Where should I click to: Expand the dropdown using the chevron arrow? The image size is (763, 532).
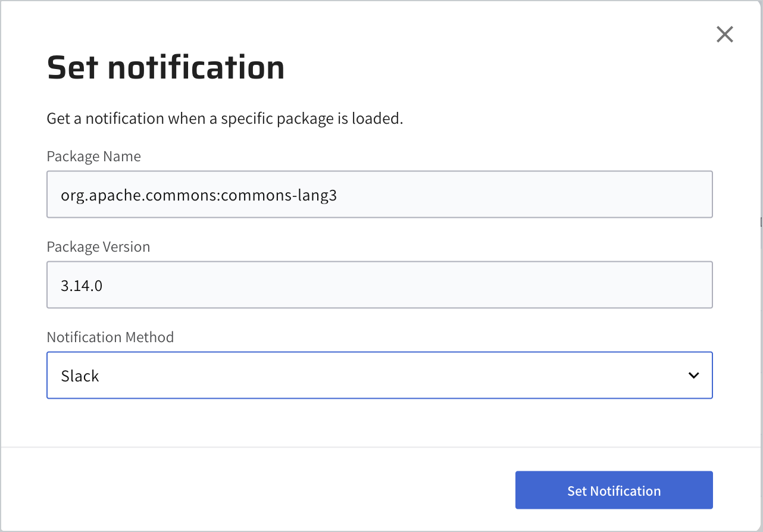(x=693, y=375)
